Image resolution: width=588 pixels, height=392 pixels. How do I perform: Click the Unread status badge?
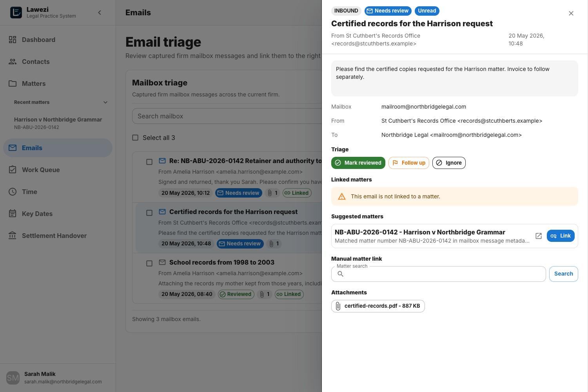[427, 11]
